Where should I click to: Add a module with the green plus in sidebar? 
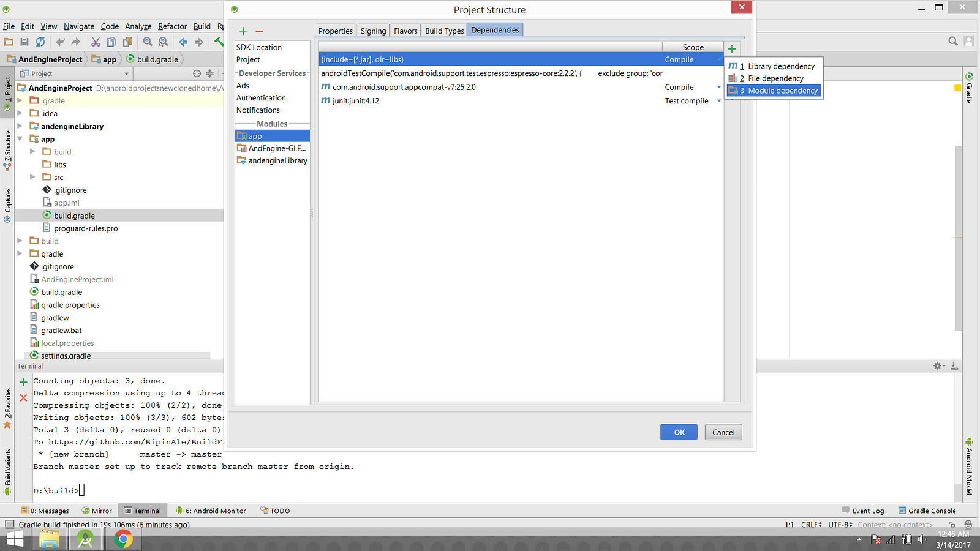pyautogui.click(x=244, y=31)
